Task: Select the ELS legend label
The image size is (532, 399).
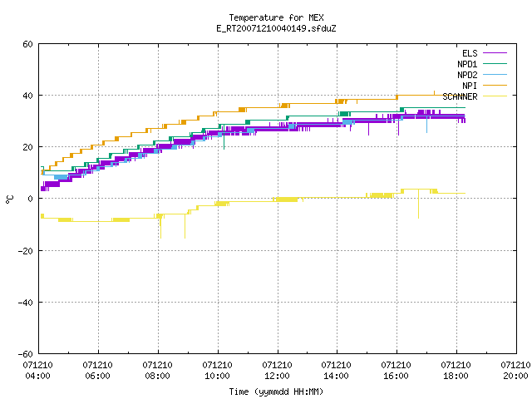Action: point(470,53)
